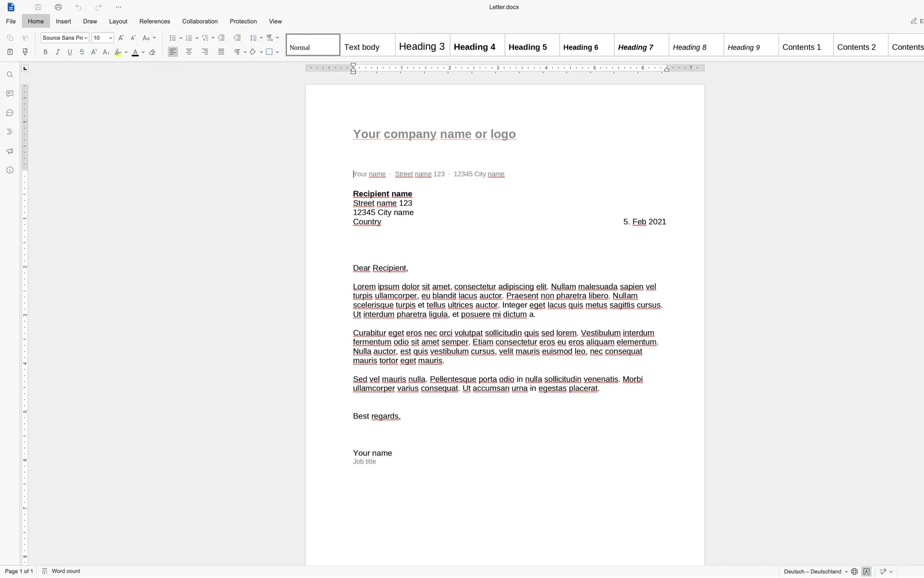
Task: Open the About info icon in left sidebar
Action: click(10, 170)
